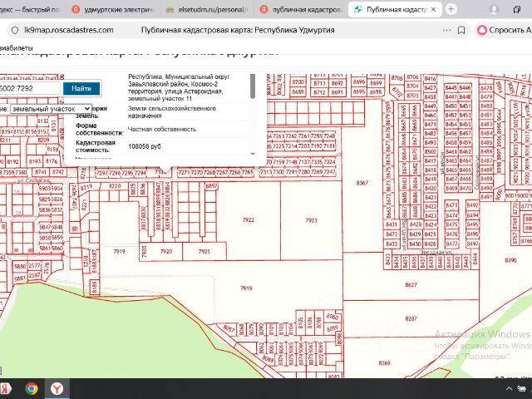Click the site security shield icon
532x399 pixels.
[15, 30]
